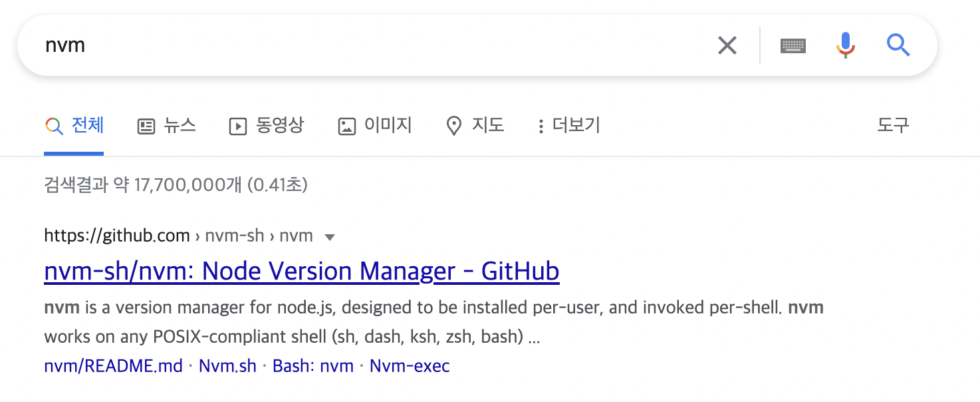Open the Nvm.sh sitelink

point(227,366)
